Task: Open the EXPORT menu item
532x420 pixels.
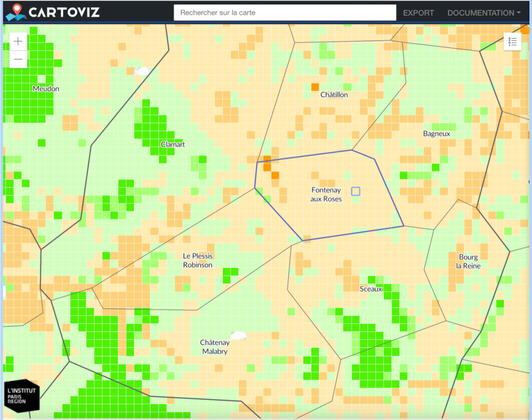Action: pyautogui.click(x=418, y=13)
